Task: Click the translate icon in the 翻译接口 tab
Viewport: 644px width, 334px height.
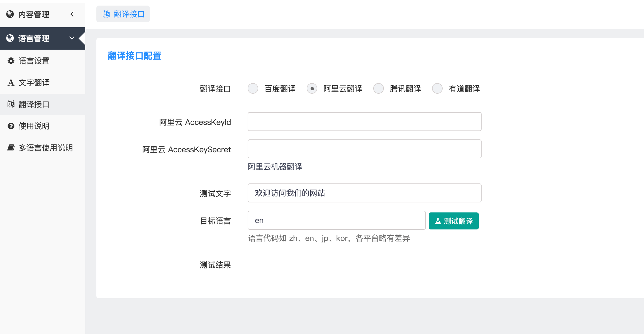Action: click(106, 14)
